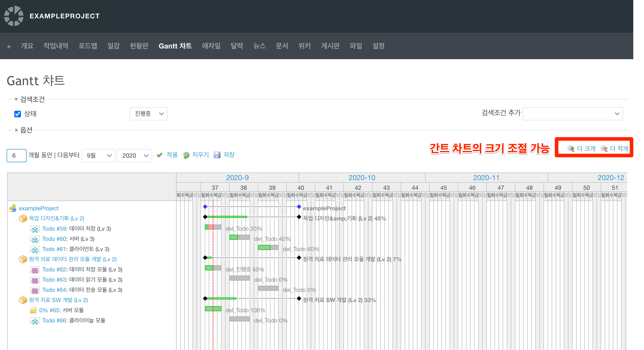This screenshot has width=644, height=350.
Task: Click the project logo icon in header
Action: [14, 16]
